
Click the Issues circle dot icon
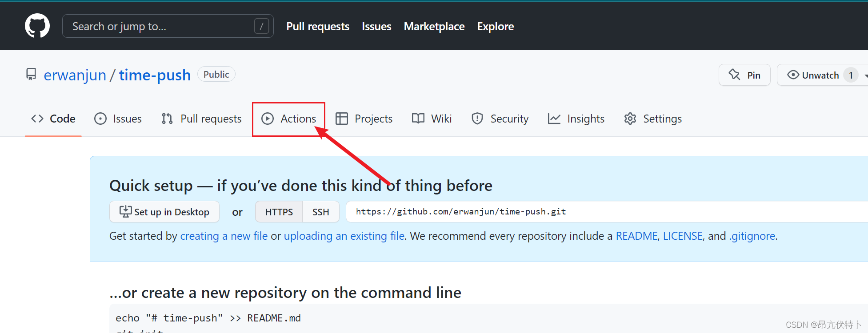pyautogui.click(x=100, y=119)
